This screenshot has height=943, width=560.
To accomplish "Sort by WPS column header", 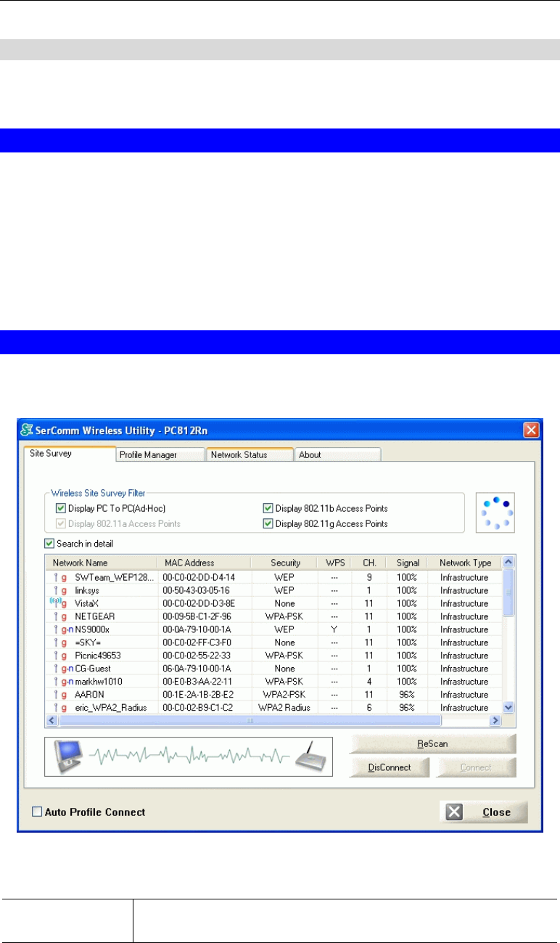I will [334, 563].
